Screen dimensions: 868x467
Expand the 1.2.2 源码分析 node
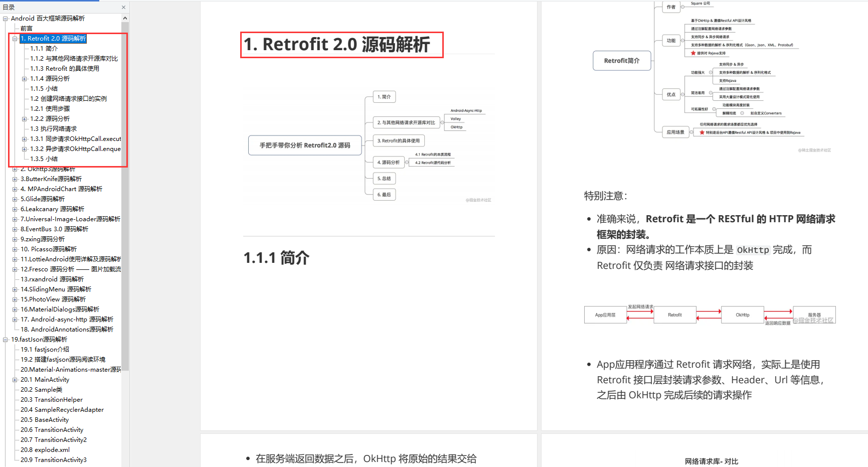[25, 119]
